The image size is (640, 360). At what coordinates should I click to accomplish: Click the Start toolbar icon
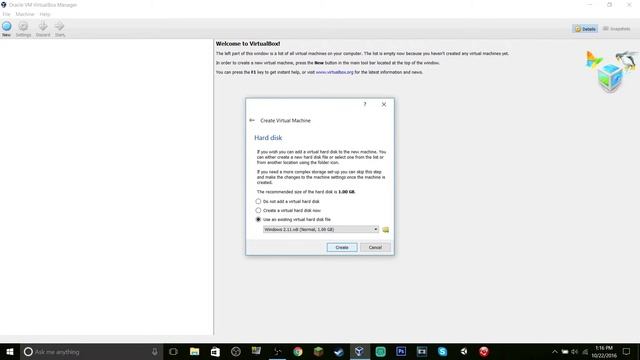[60, 29]
